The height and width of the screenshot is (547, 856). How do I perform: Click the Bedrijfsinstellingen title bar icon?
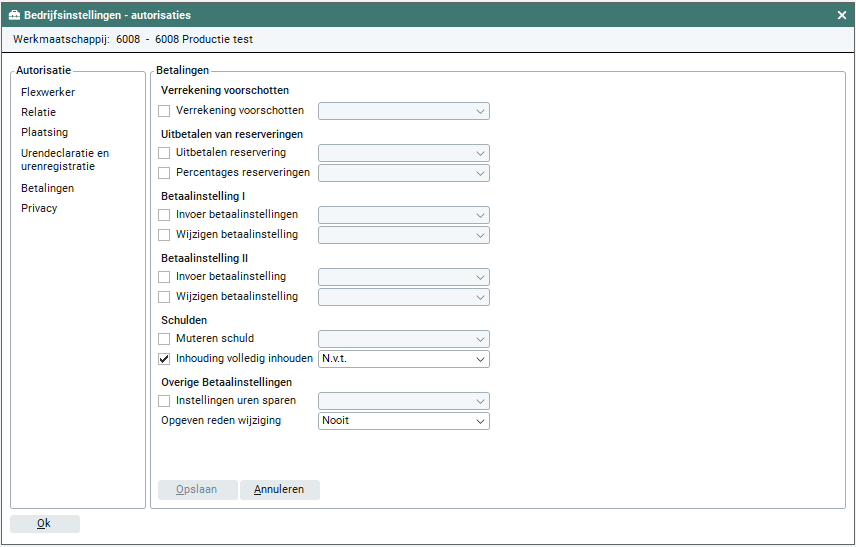tap(15, 15)
